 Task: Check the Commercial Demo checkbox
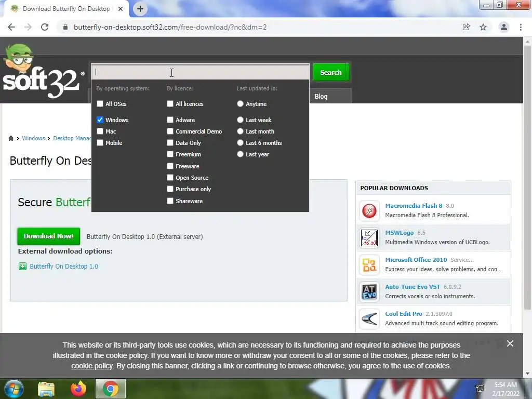[170, 131]
